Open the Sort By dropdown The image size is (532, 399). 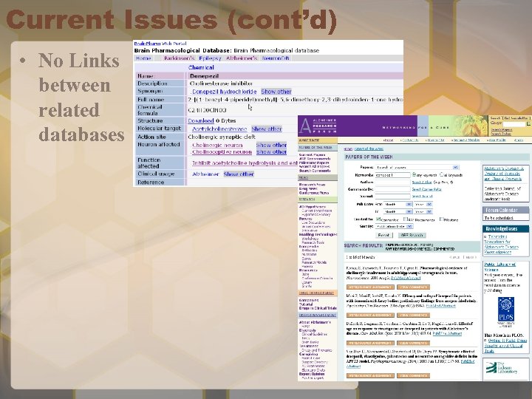tap(394, 226)
